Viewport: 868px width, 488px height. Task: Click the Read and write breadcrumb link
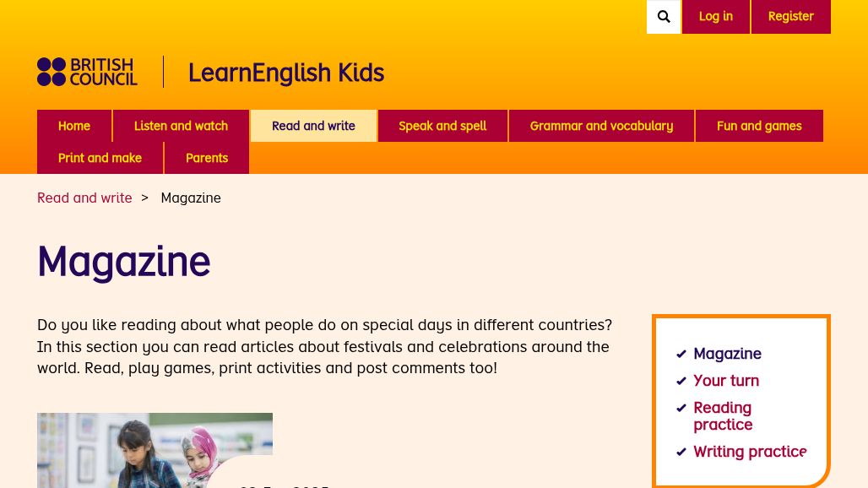point(84,198)
